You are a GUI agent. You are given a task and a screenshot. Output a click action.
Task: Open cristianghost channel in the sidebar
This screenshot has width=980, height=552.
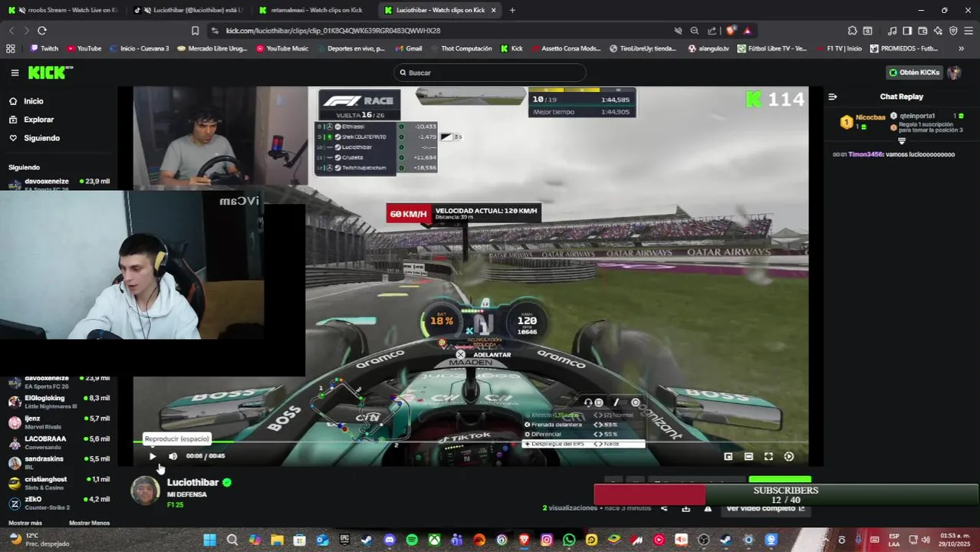(x=59, y=483)
